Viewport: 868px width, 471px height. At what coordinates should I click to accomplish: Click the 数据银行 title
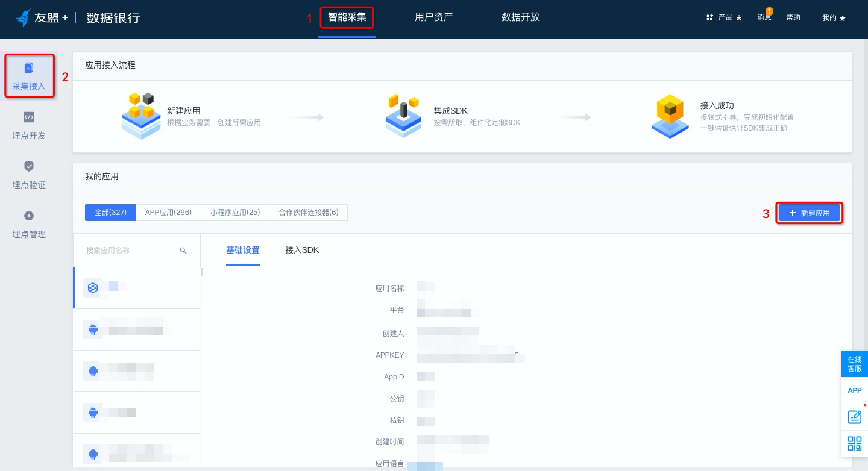point(113,18)
